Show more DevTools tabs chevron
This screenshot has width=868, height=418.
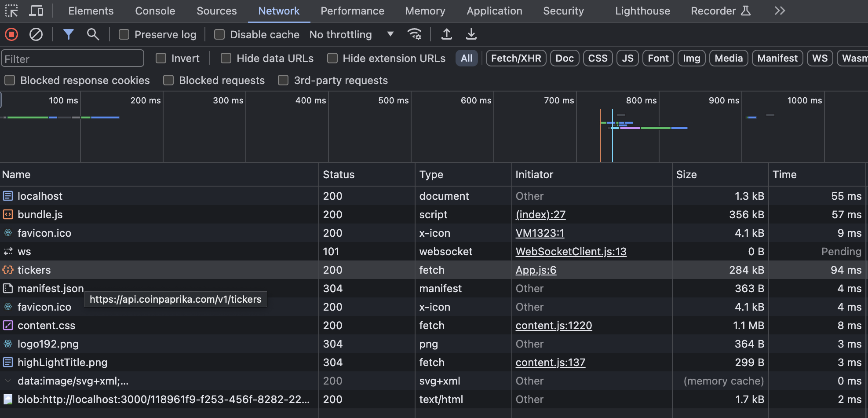[780, 11]
